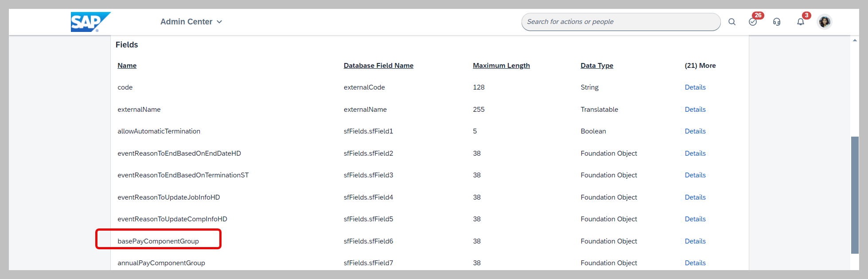Expand the Admin Center dropdown menu
Image resolution: width=868 pixels, height=279 pixels.
[191, 22]
